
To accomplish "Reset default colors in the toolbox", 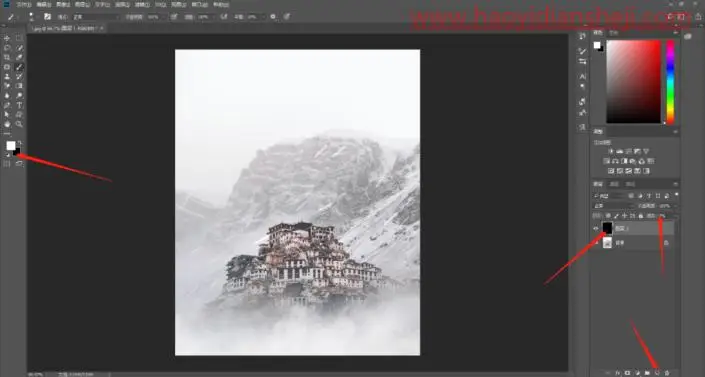I will (x=7, y=155).
